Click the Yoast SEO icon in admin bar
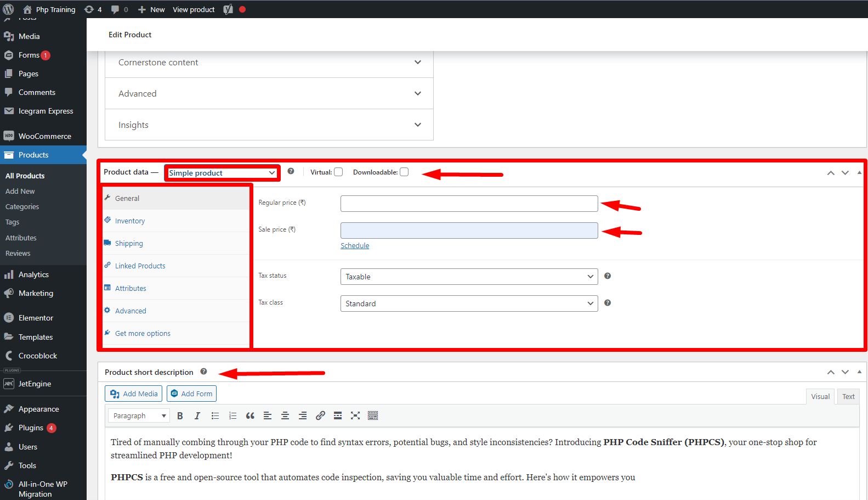The height and width of the screenshot is (500, 868). 228,9
